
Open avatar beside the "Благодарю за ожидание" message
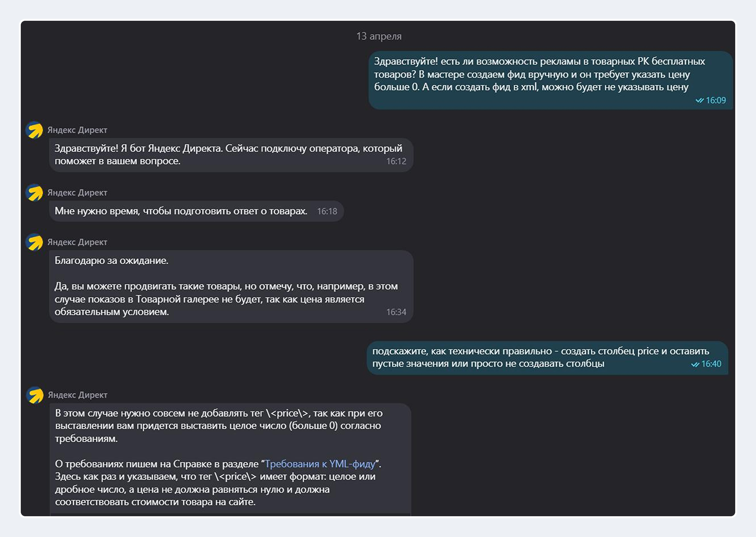34,242
